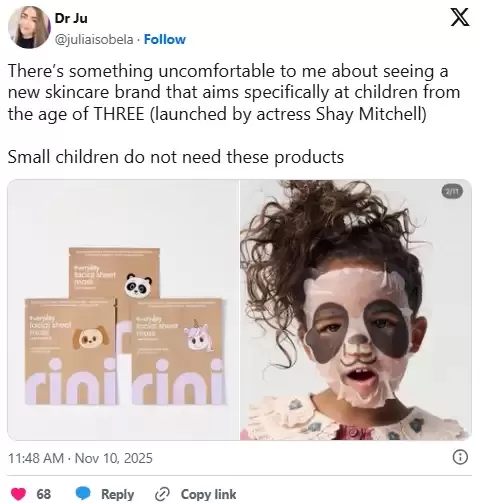Click the X logo icon
The width and height of the screenshot is (480, 503).
click(460, 18)
